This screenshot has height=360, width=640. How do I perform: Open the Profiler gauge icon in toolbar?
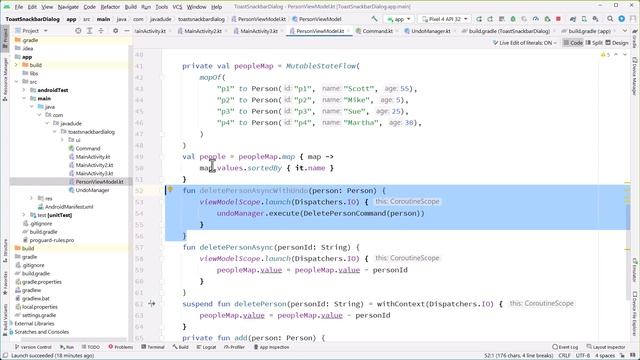click(x=536, y=19)
